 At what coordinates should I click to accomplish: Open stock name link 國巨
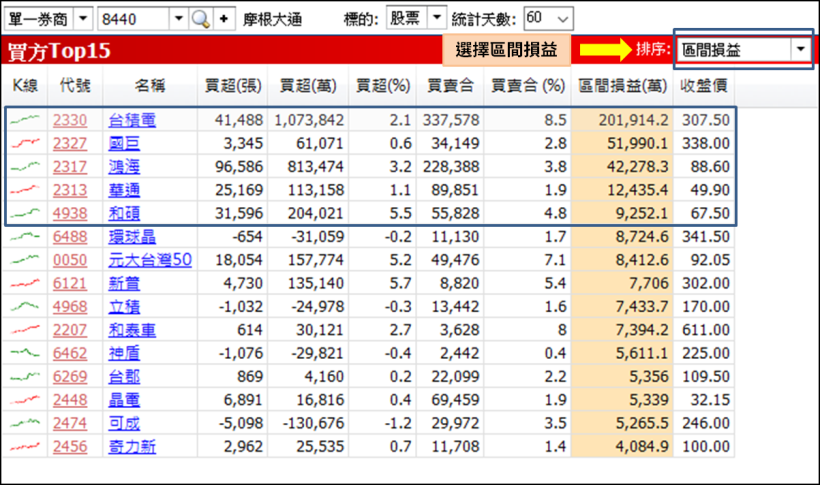pos(124,143)
